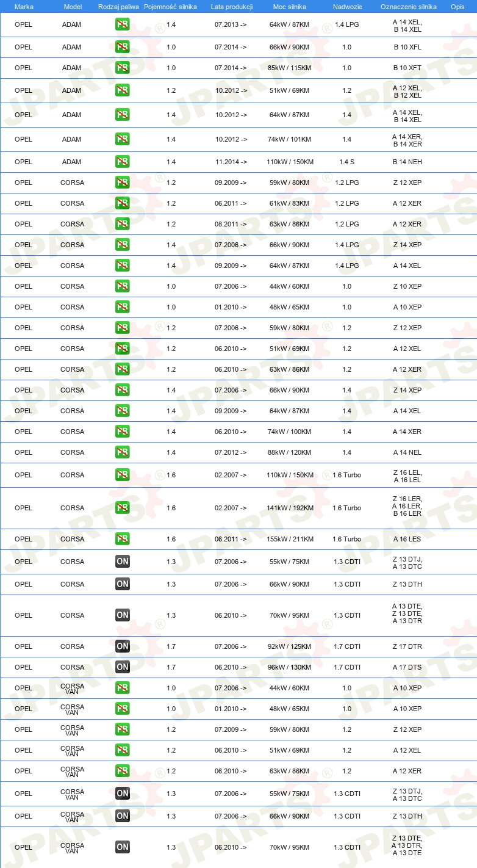Click the power value 92kW / 125KM
The image size is (477, 868).
point(289,646)
